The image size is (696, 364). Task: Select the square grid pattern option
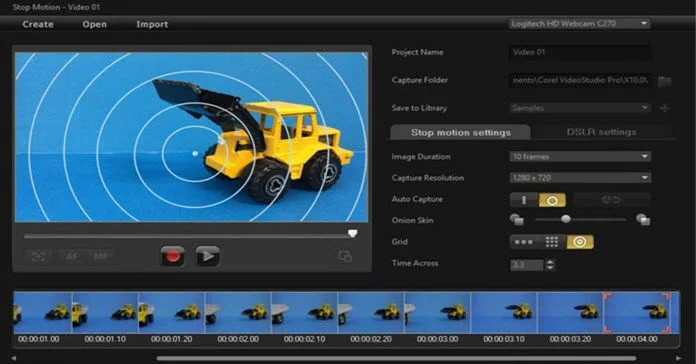tap(552, 242)
